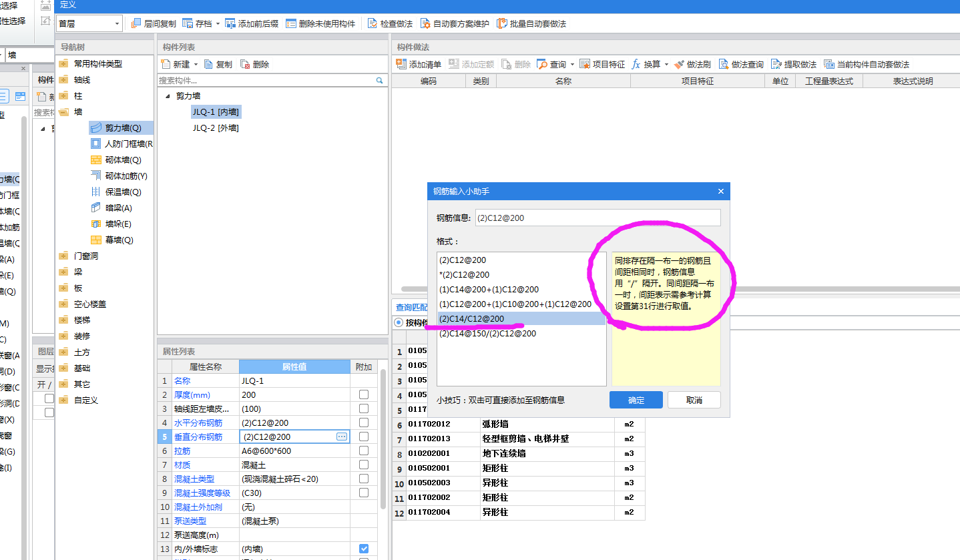Screen dimensions: 960x560
Task: Select JLQ-2 [外墙] component
Action: click(x=216, y=127)
